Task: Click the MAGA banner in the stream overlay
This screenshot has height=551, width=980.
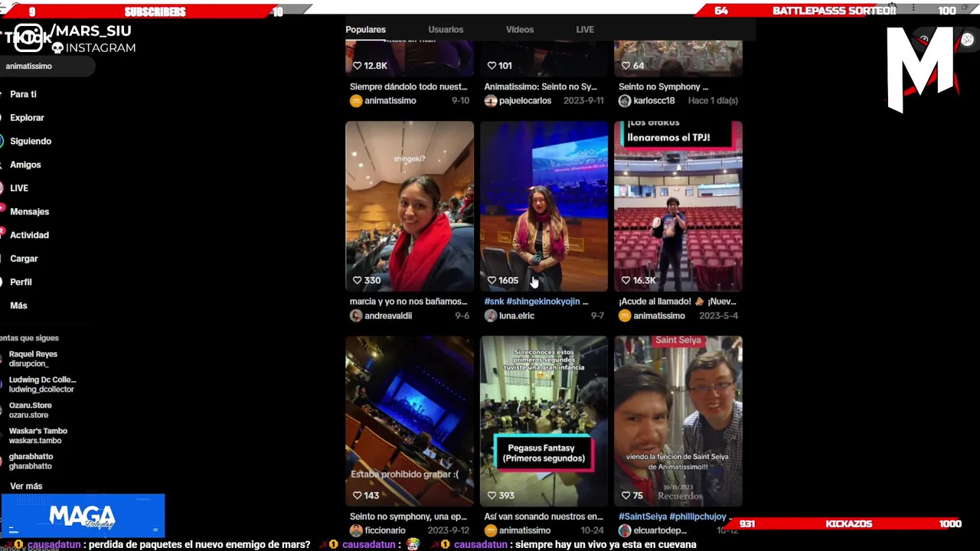Action: [x=83, y=516]
